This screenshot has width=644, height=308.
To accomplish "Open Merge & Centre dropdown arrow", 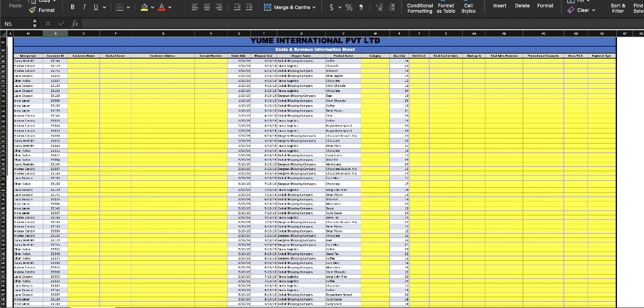I will (x=314, y=8).
